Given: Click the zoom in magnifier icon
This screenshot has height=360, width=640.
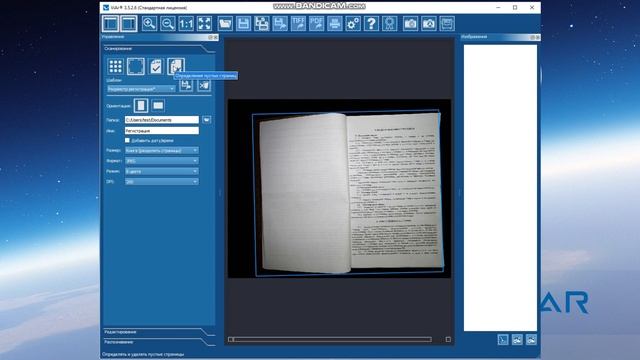Looking at the screenshot, I should (x=149, y=24).
